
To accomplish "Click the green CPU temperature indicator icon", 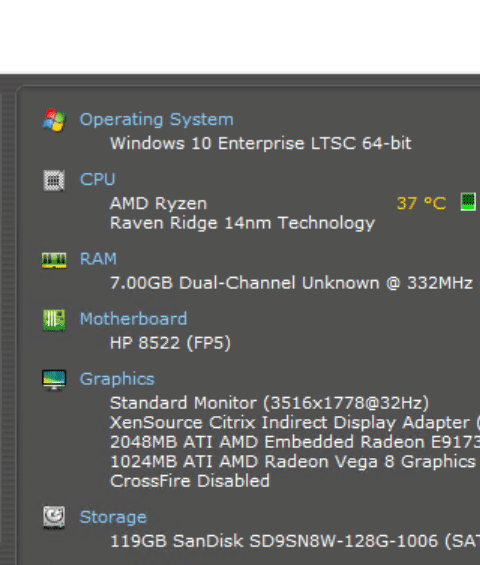I will pyautogui.click(x=468, y=202).
